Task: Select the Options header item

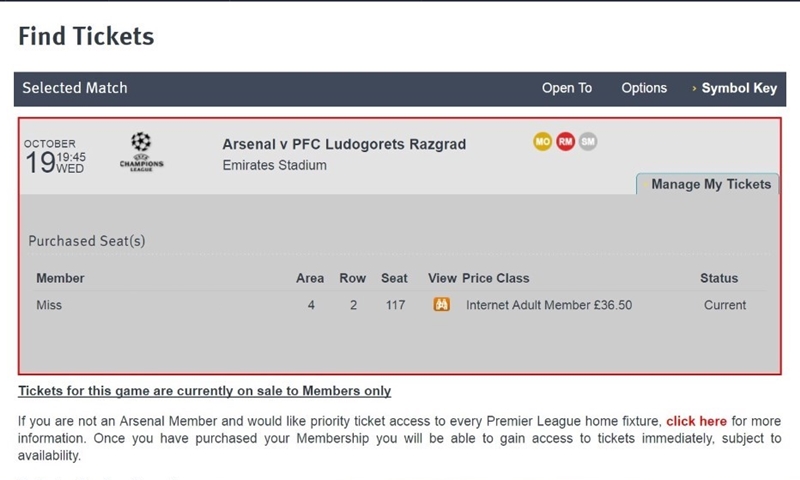Action: point(644,88)
